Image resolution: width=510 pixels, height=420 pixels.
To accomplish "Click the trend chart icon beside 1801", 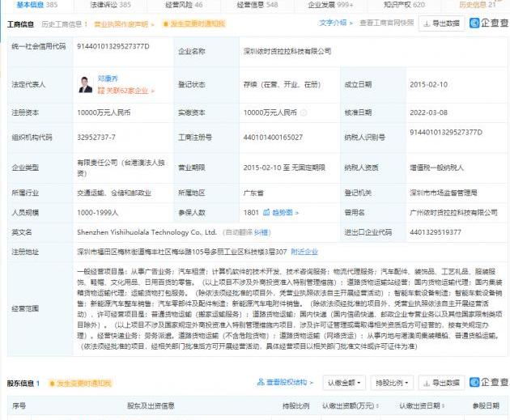I will pyautogui.click(x=266, y=212).
